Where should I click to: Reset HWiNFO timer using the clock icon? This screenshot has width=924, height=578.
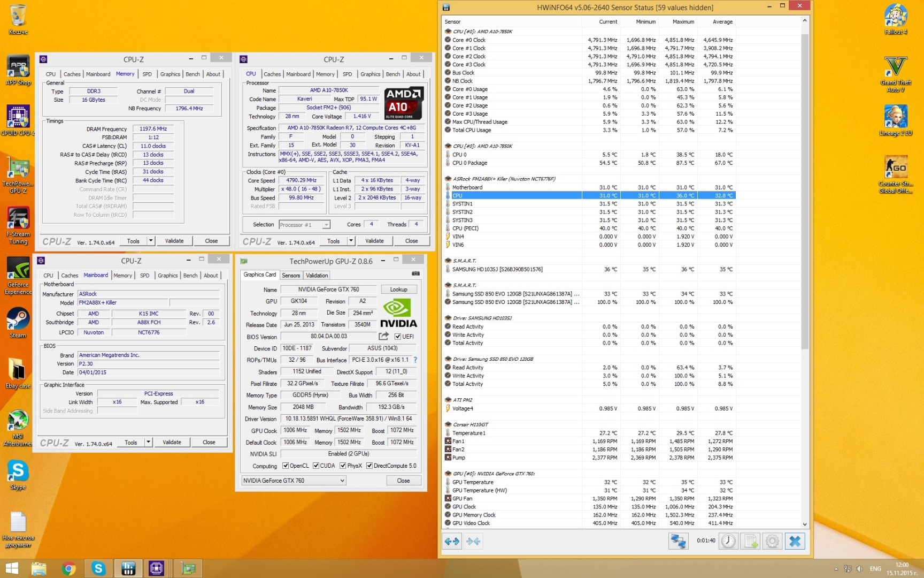[x=728, y=541]
